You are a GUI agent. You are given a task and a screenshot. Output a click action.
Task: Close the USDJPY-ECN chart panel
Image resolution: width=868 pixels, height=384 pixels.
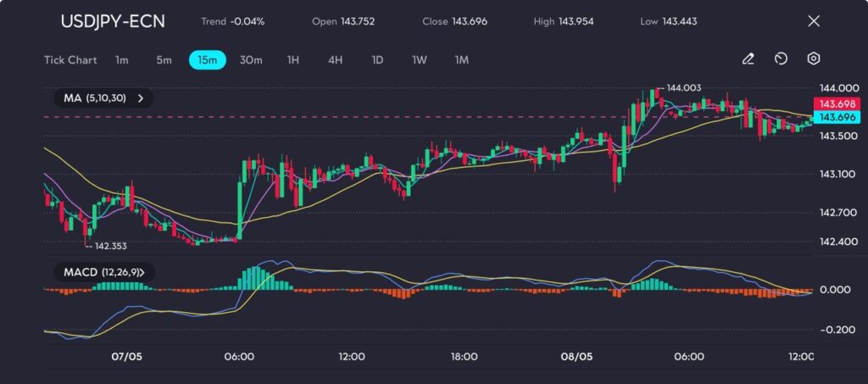(x=814, y=21)
